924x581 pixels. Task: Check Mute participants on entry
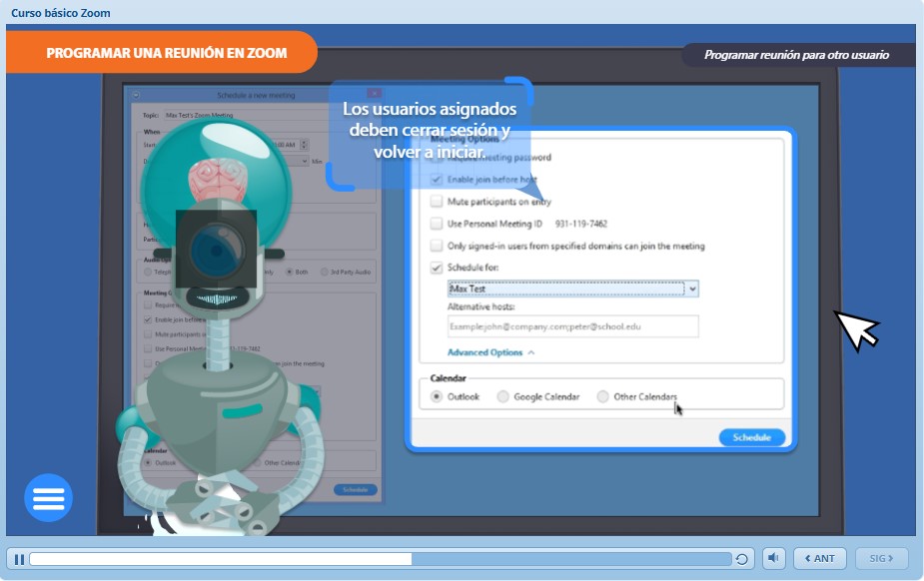[437, 202]
